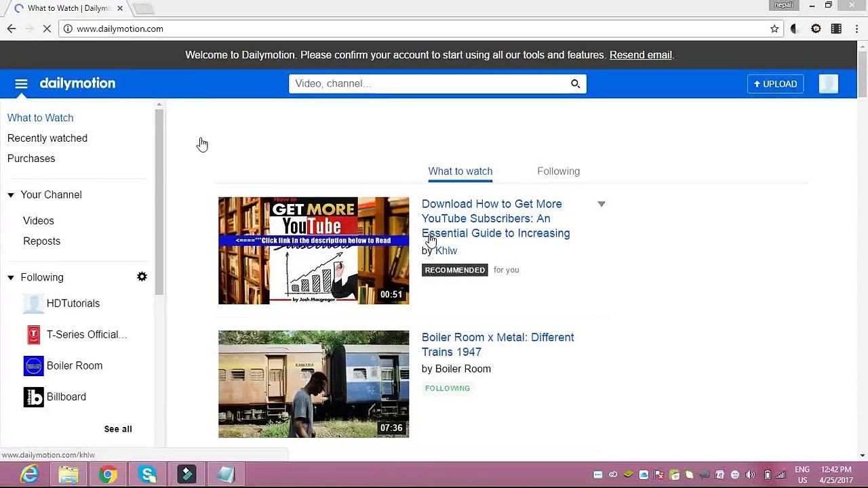Screen dimensions: 868x488
Task: Open the volume control in the system tray
Action: pyautogui.click(x=751, y=474)
